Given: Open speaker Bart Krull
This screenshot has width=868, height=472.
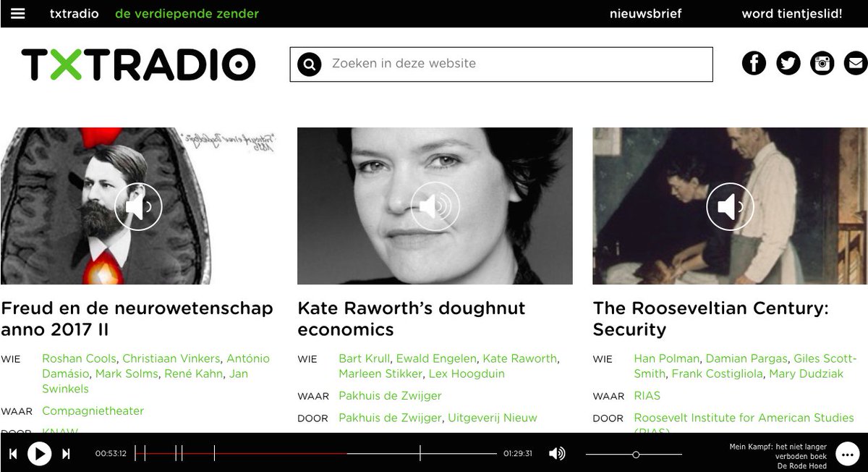Looking at the screenshot, I should tap(364, 358).
